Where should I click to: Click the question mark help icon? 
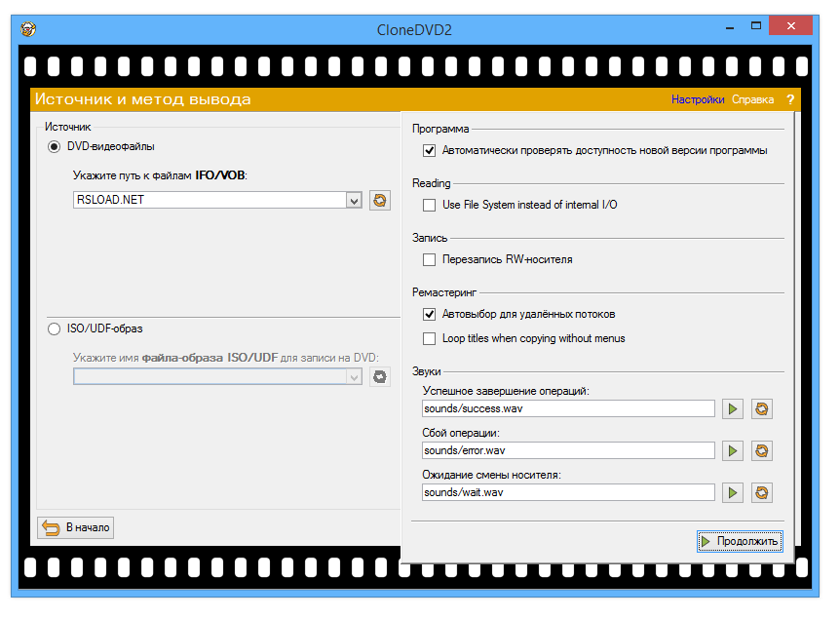(x=790, y=99)
